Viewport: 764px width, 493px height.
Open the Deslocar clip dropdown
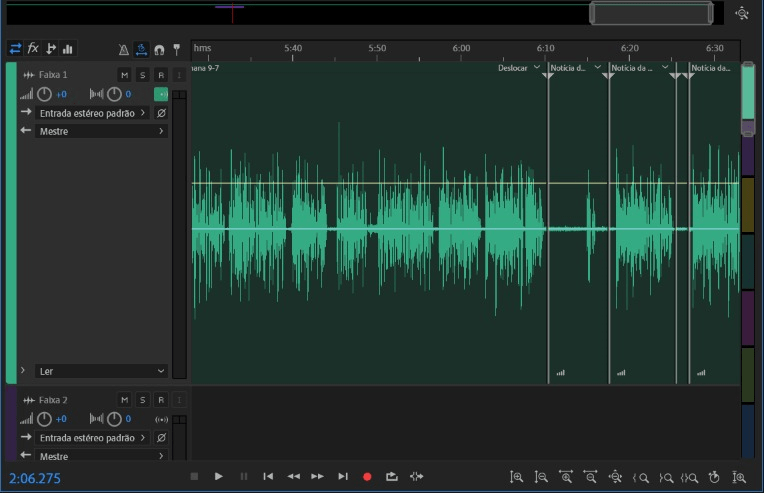(x=536, y=67)
